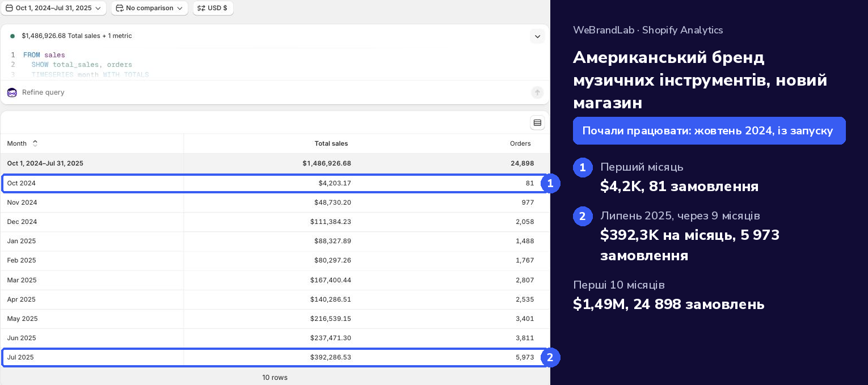Image resolution: width=868 pixels, height=385 pixels.
Task: Click the Почали працювати: жовтень 2024 badge
Action: (709, 131)
